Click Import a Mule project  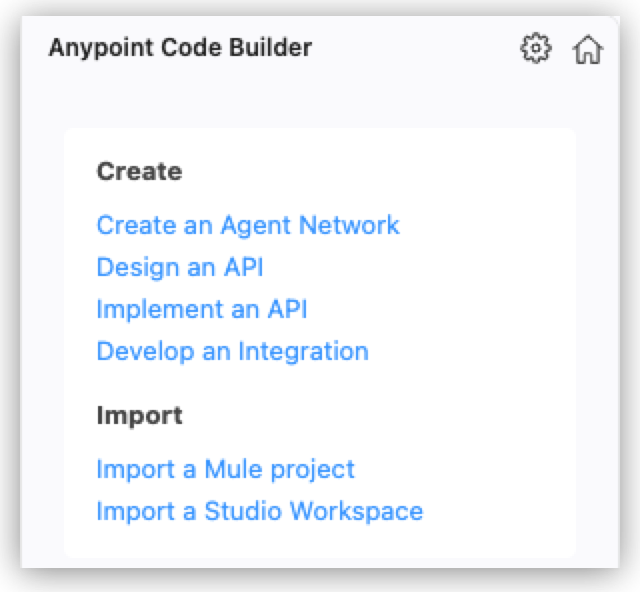(226, 469)
